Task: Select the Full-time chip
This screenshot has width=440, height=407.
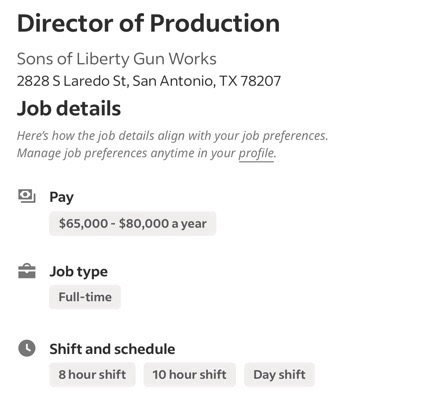Action: click(85, 297)
